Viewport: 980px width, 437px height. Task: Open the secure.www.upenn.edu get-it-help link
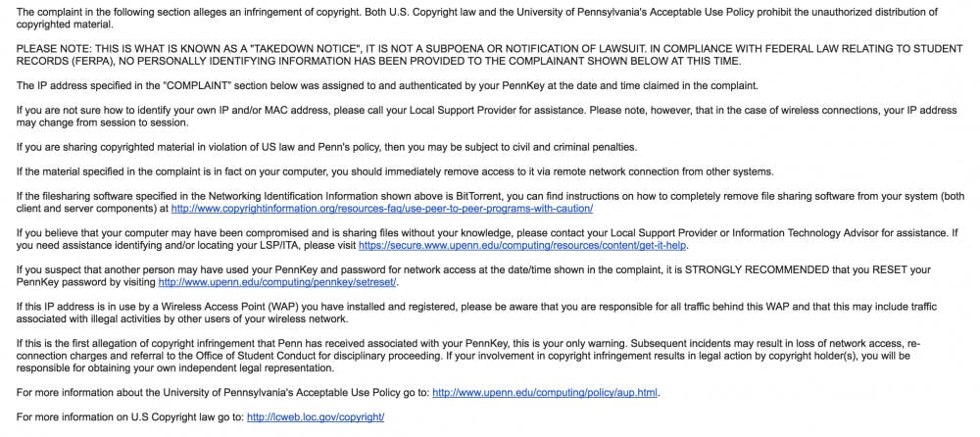pos(522,246)
